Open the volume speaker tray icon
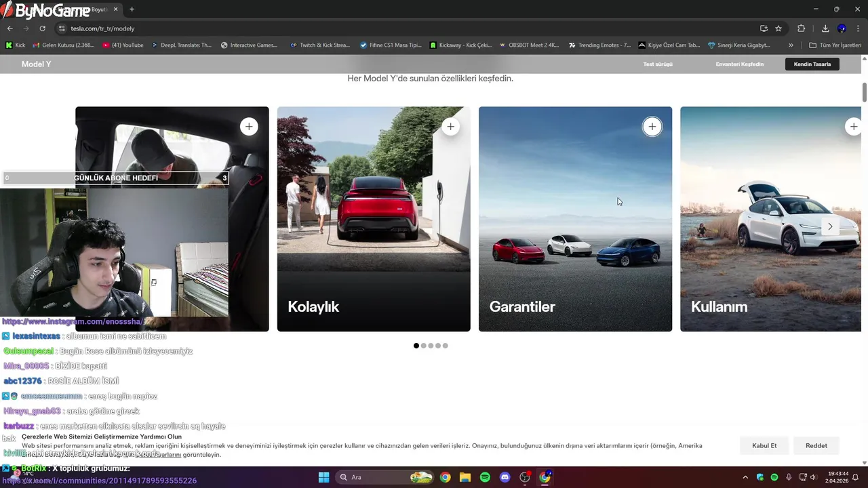Screen dimensions: 868x488 tap(813, 477)
